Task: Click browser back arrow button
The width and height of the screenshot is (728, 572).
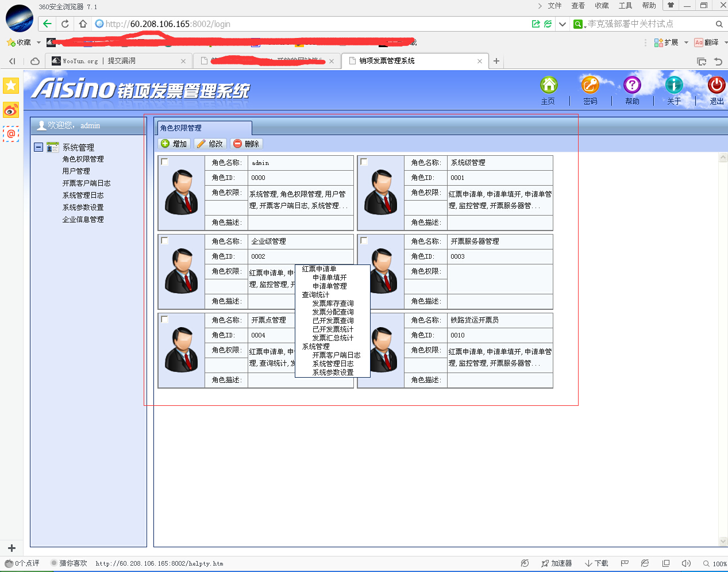Action: [47, 24]
